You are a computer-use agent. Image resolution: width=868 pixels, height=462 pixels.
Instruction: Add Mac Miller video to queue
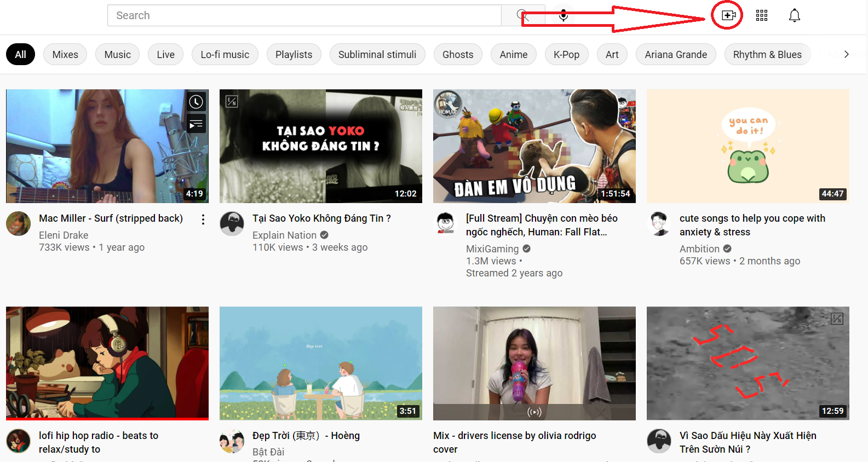coord(196,124)
